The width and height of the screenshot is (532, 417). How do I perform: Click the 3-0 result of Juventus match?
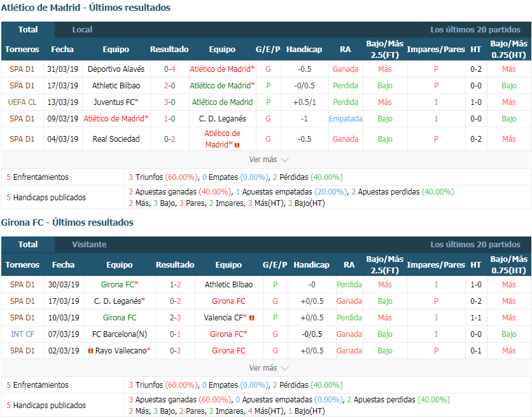(x=169, y=102)
